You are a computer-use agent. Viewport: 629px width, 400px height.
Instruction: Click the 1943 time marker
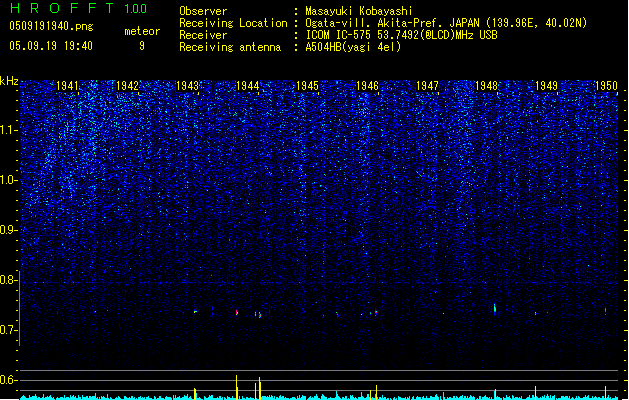point(187,86)
